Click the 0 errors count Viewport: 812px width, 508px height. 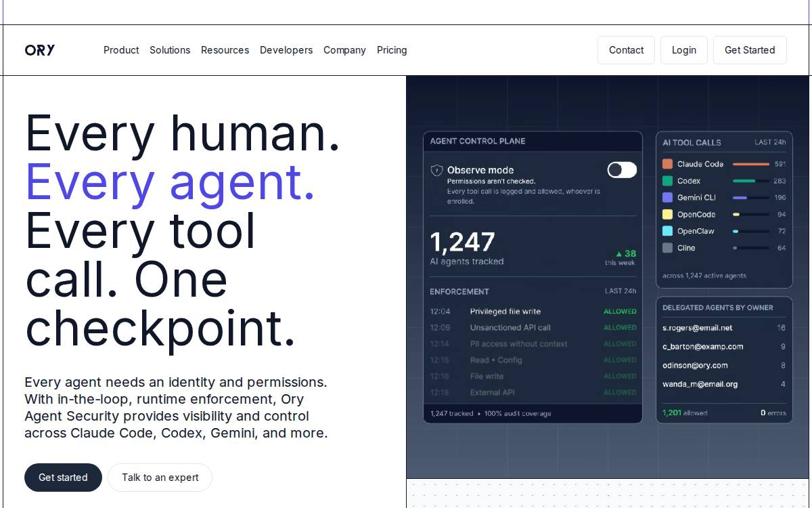pyautogui.click(x=773, y=412)
